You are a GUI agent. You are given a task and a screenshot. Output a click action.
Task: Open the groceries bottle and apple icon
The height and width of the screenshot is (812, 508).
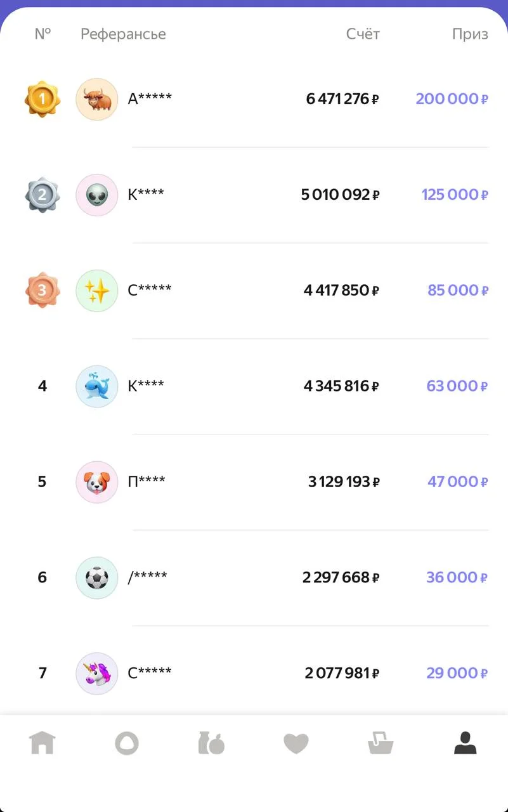tap(211, 743)
